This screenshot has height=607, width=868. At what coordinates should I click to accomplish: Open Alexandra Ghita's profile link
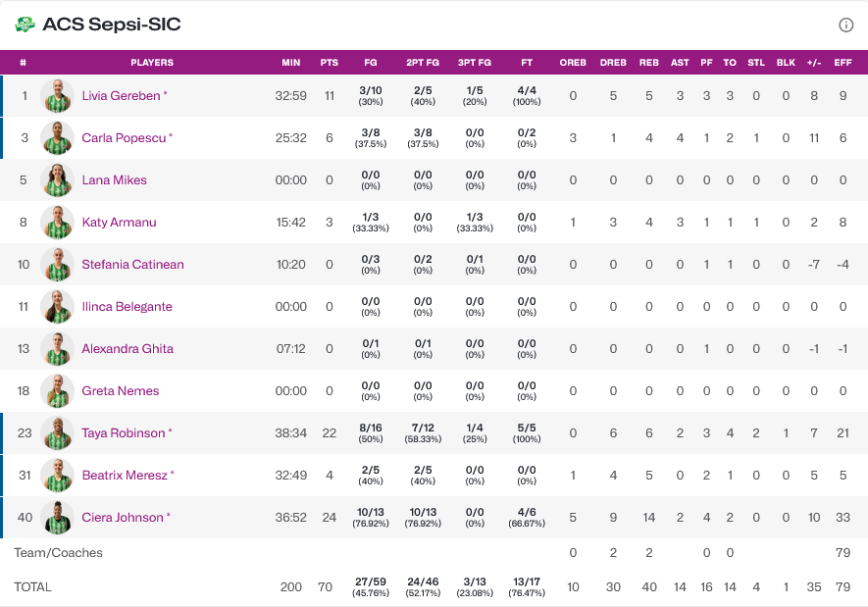click(x=128, y=349)
